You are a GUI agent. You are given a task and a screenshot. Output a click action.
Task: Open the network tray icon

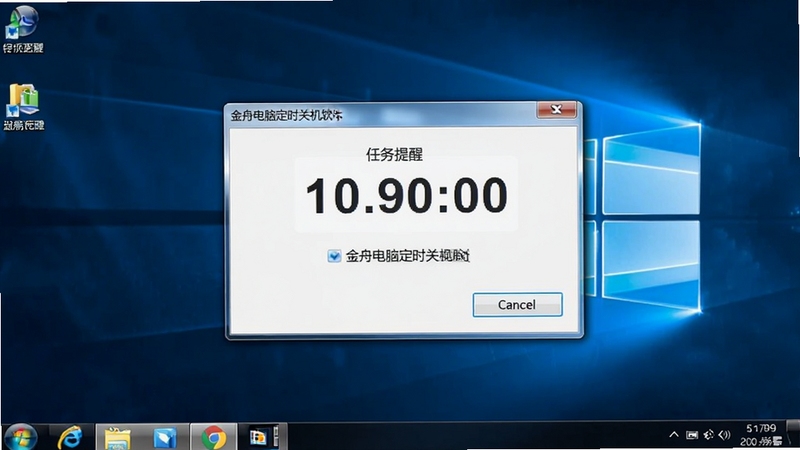[709, 435]
